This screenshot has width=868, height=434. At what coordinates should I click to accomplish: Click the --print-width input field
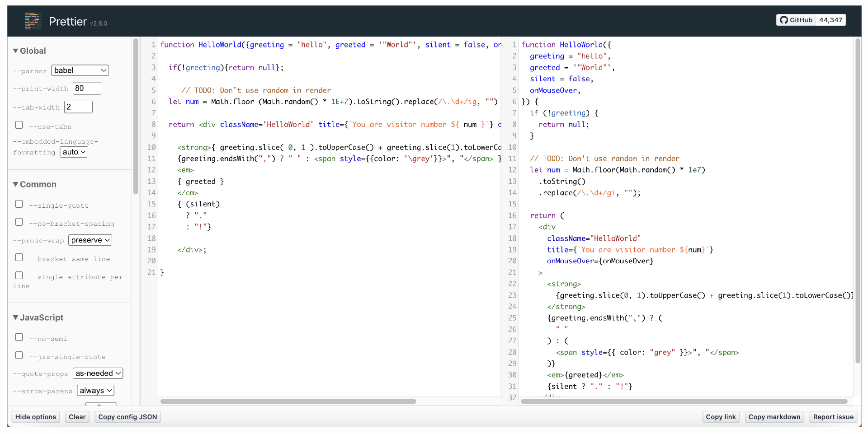tap(87, 89)
